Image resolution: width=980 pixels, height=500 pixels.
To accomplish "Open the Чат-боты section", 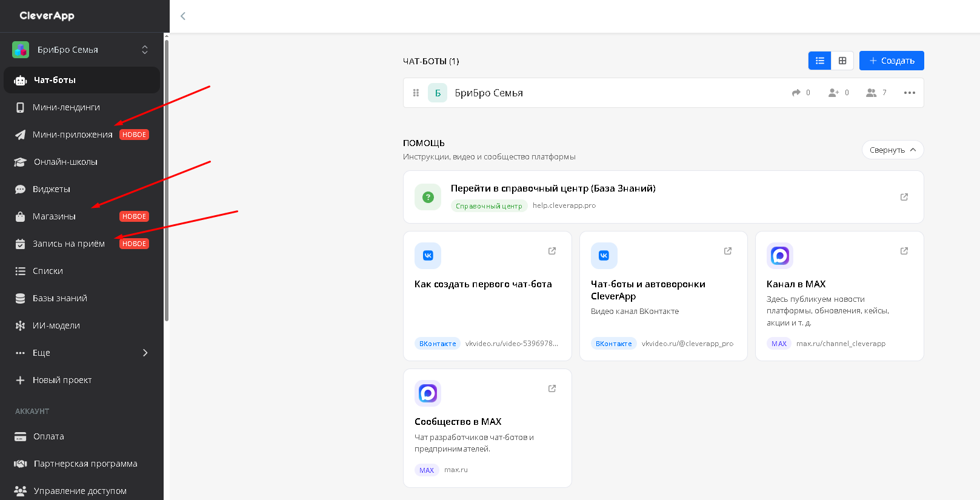I will pyautogui.click(x=81, y=80).
